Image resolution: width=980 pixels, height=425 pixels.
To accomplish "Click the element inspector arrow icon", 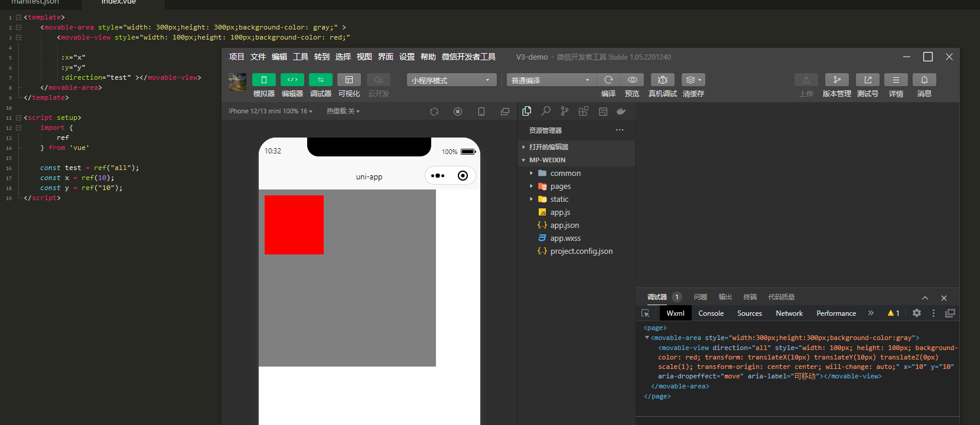I will click(645, 313).
